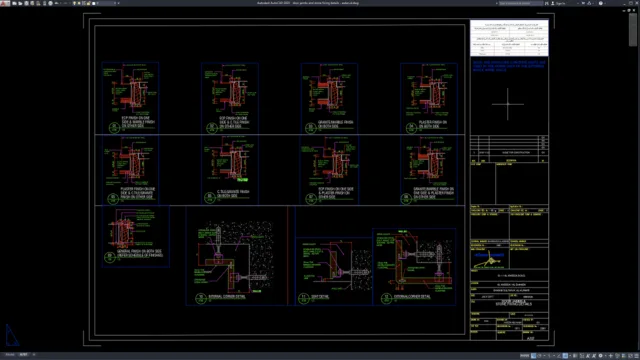This screenshot has height=360, width=640.
Task: Toggle the grid display in status bar
Action: [533, 356]
